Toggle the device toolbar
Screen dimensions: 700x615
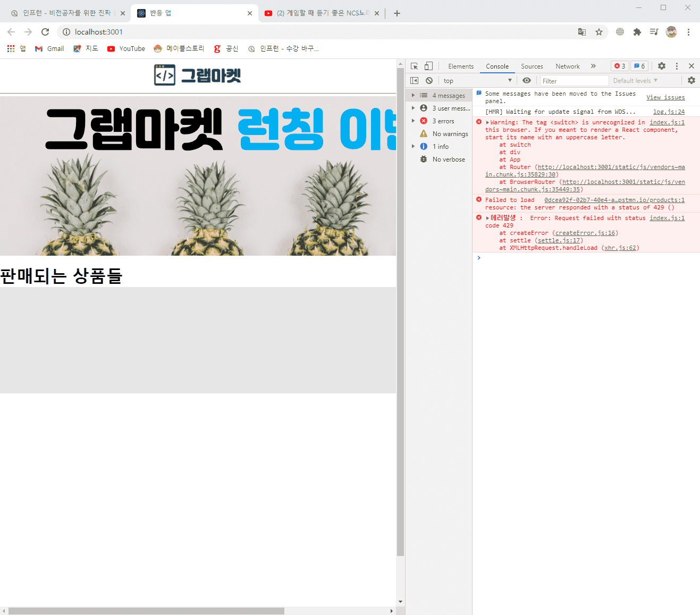(428, 66)
